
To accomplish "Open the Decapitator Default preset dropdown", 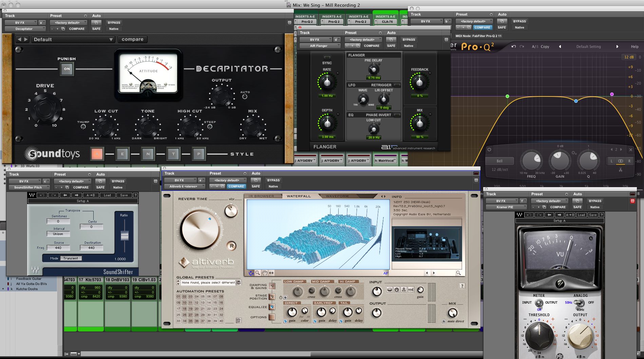I will (73, 39).
